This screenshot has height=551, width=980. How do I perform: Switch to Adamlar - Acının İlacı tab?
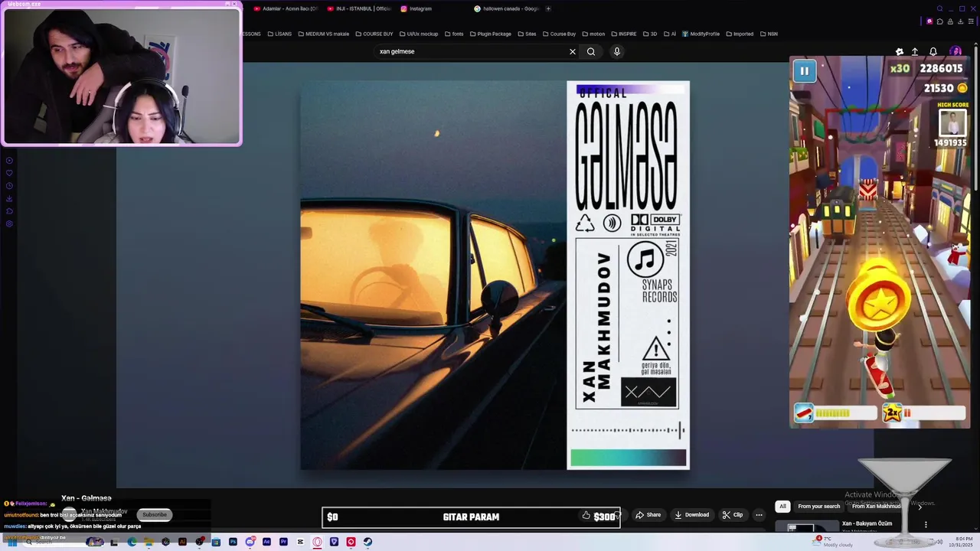[x=286, y=8]
